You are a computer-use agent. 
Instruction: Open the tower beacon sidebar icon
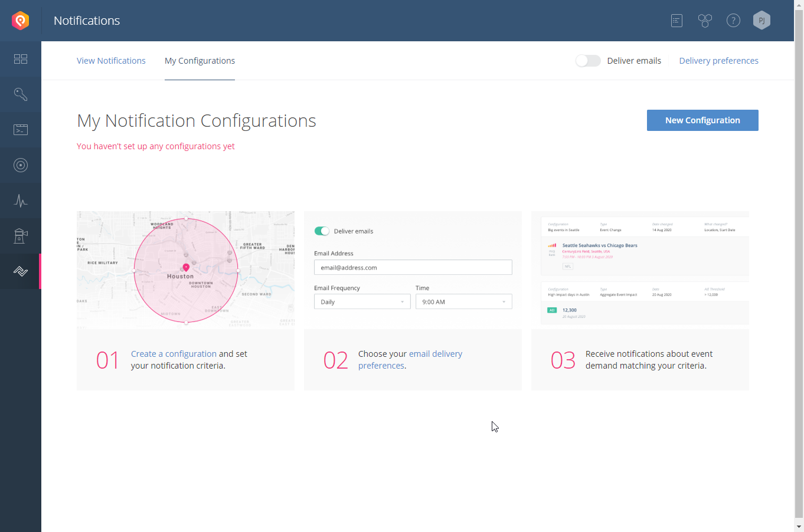click(x=21, y=236)
